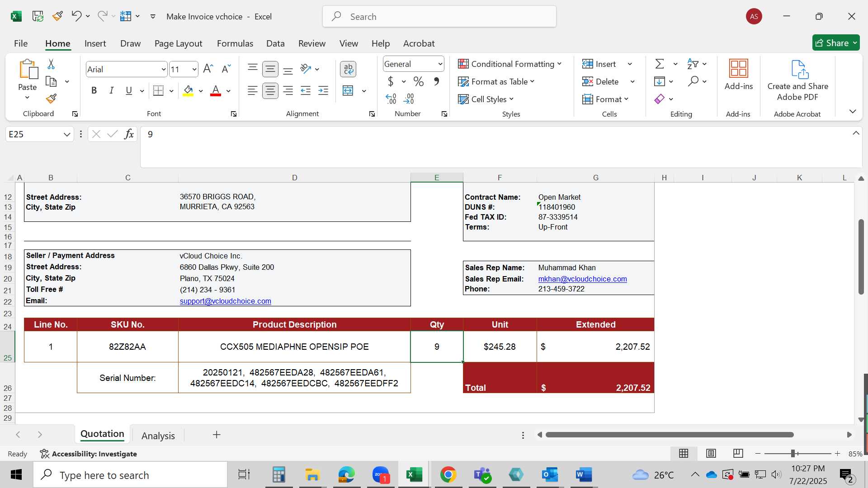Switch to the Analysis sheet tab
Screen dimensions: 868x488
coord(158,436)
